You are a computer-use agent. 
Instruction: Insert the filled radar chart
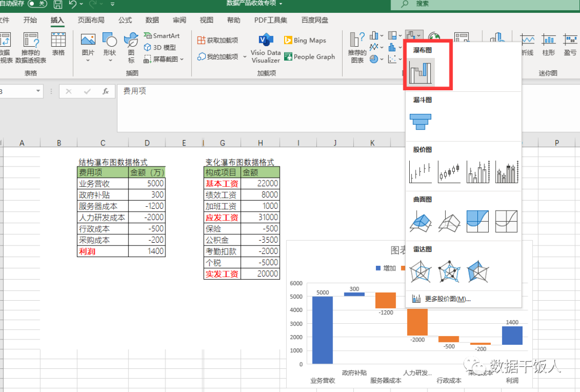point(477,271)
